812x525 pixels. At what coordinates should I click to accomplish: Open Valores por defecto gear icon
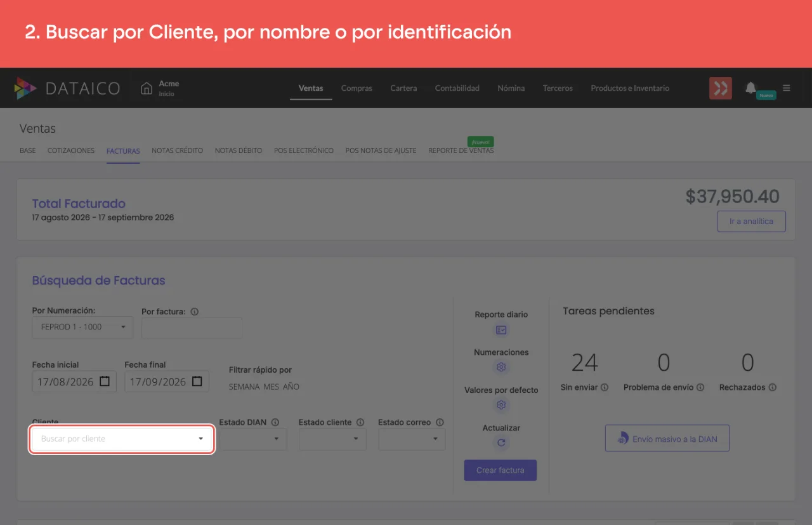coord(501,405)
